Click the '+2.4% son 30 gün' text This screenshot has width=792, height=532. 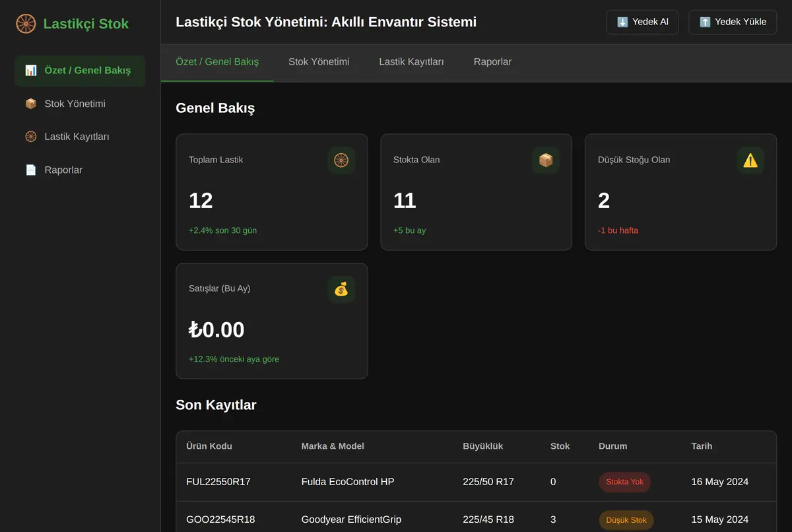(x=222, y=230)
